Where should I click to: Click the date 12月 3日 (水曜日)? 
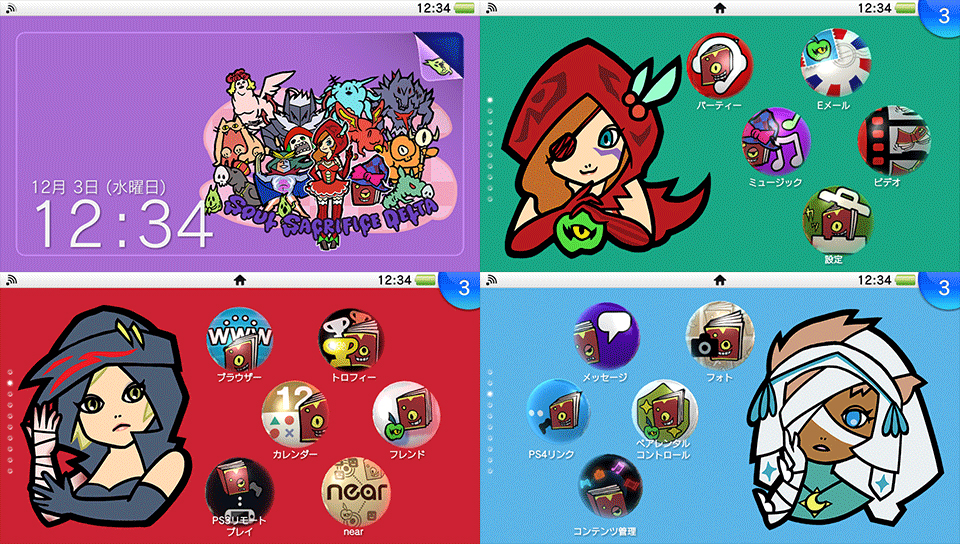point(99,187)
